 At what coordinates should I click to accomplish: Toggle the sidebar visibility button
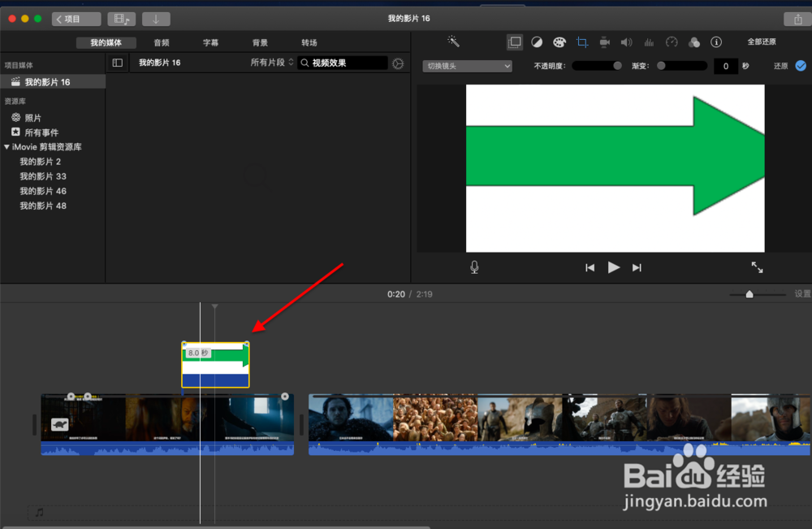(x=118, y=62)
